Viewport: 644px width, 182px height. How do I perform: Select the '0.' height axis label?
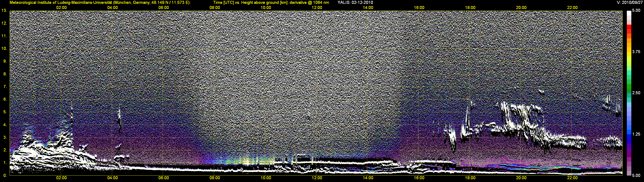pos(5,176)
